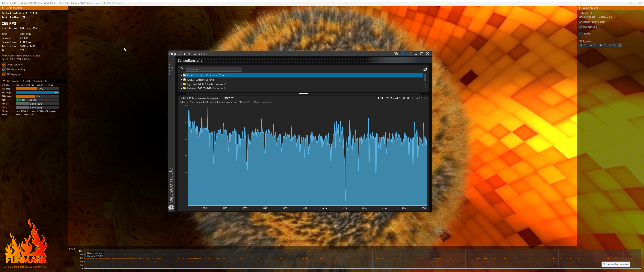The height and width of the screenshot is (272, 644).
Task: Enable the VSync checkbox
Action: 581,34
